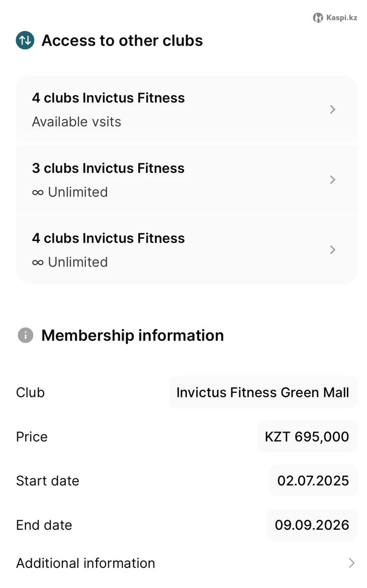
Task: Click the swap arrows icon beside Access heading
Action: click(x=25, y=40)
